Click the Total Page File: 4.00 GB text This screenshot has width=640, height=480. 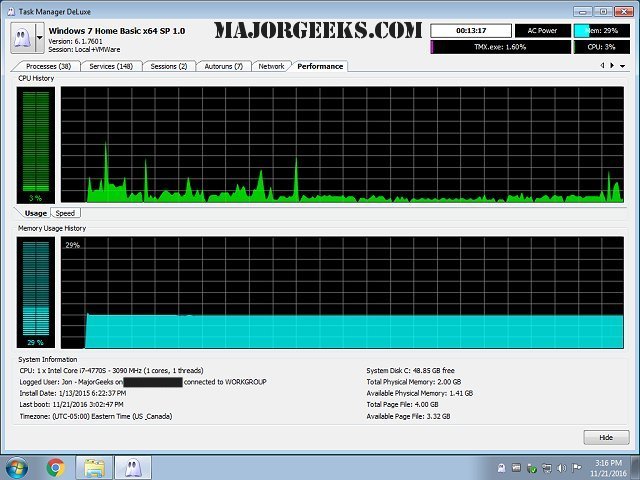point(402,404)
